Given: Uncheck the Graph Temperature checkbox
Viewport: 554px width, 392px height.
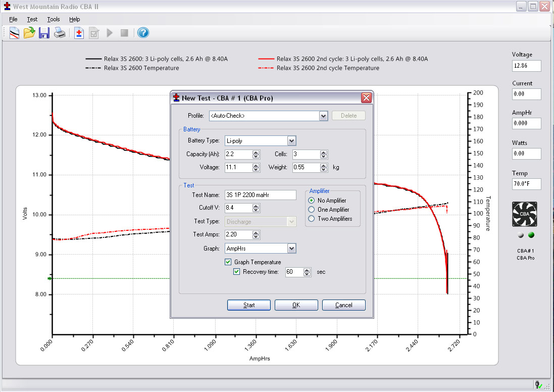Looking at the screenshot, I should click(x=228, y=262).
